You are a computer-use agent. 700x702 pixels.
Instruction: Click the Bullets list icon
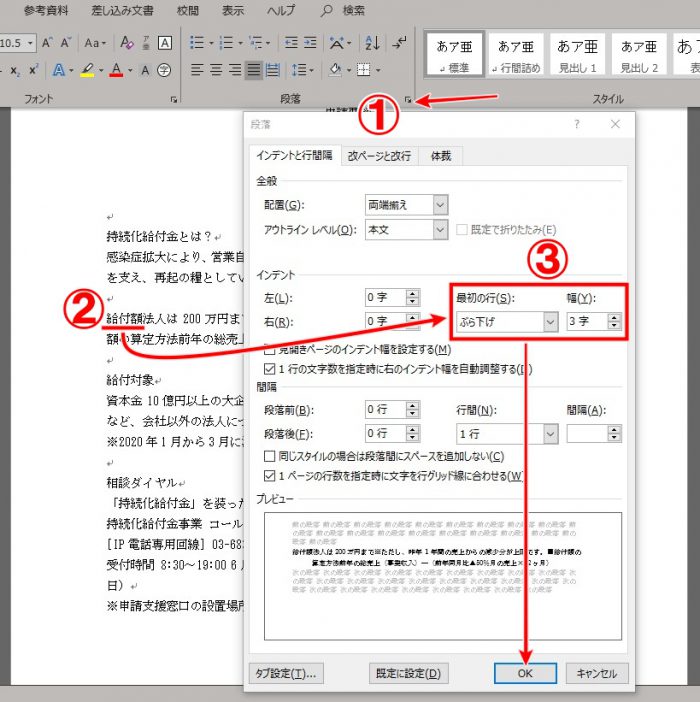point(197,43)
